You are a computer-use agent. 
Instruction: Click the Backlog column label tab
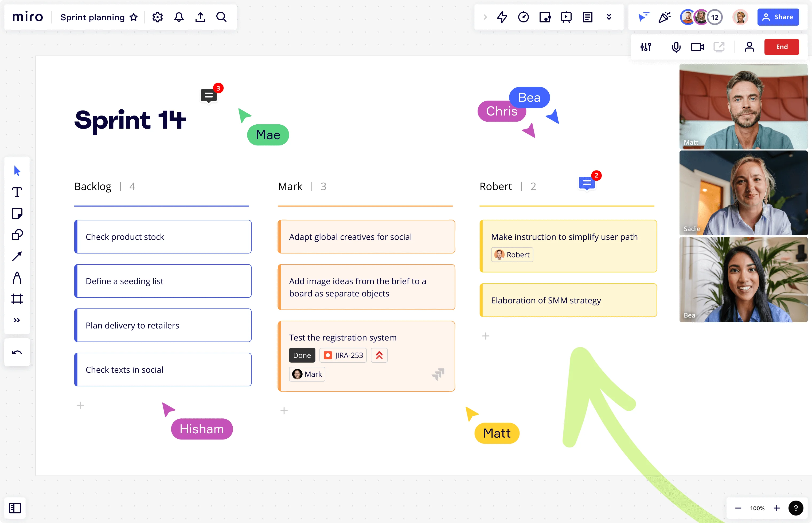click(93, 186)
